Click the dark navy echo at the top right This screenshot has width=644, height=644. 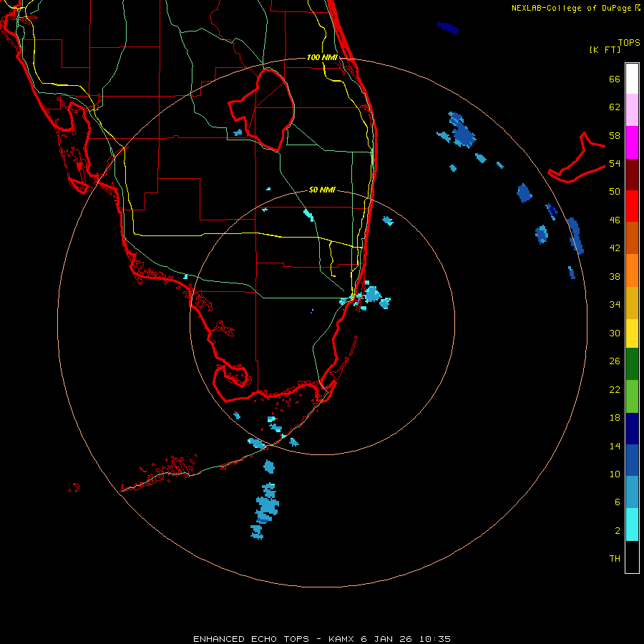[x=448, y=28]
